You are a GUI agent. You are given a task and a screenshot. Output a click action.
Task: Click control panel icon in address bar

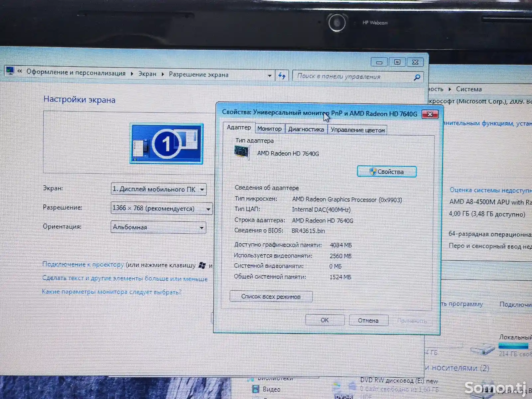pyautogui.click(x=10, y=70)
